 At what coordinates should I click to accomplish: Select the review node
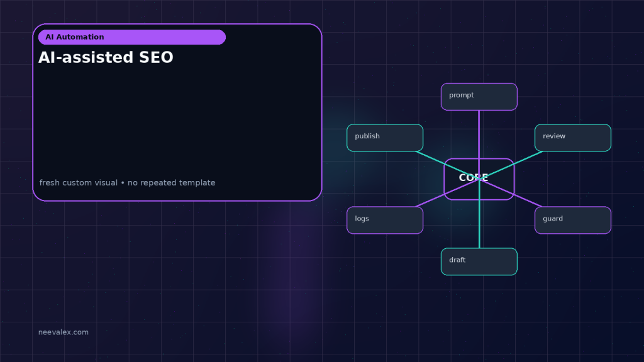point(573,138)
